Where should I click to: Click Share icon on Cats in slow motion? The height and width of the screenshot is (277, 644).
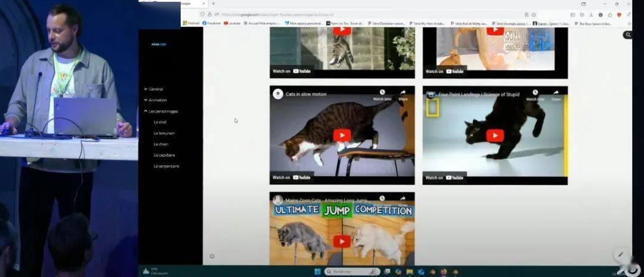pyautogui.click(x=403, y=95)
